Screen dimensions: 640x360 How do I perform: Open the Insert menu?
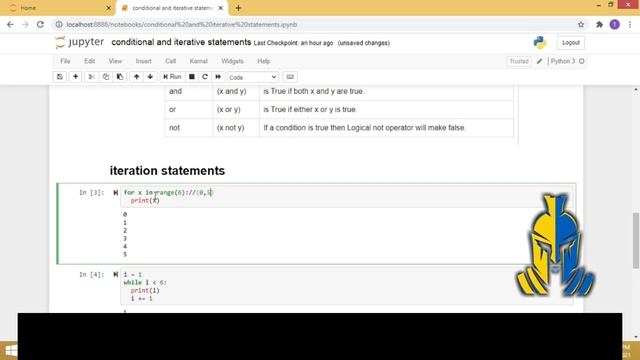[143, 61]
